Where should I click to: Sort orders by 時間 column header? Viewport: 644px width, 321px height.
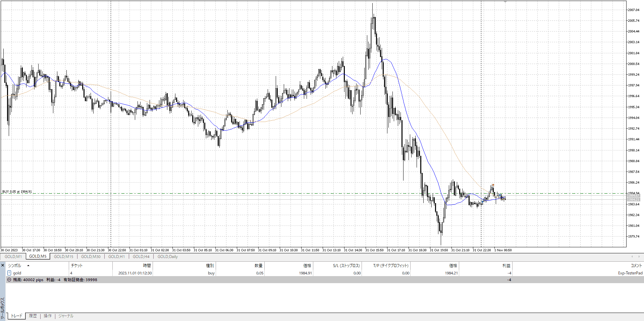(147, 266)
